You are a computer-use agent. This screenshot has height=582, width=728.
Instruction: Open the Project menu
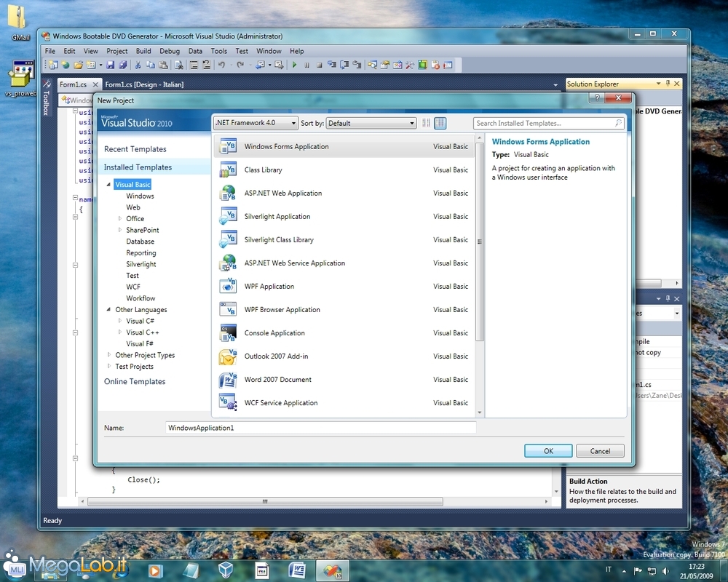(117, 51)
